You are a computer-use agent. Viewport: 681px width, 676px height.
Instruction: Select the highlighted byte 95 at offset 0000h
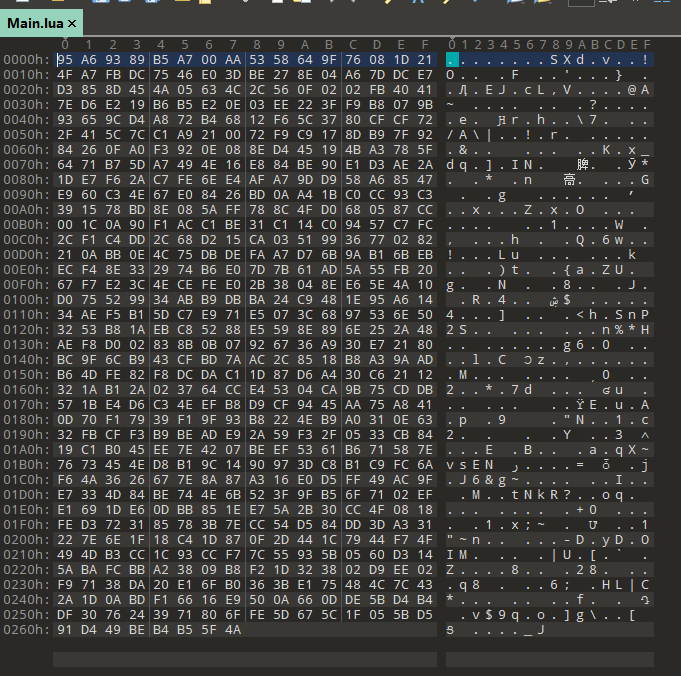coord(65,59)
